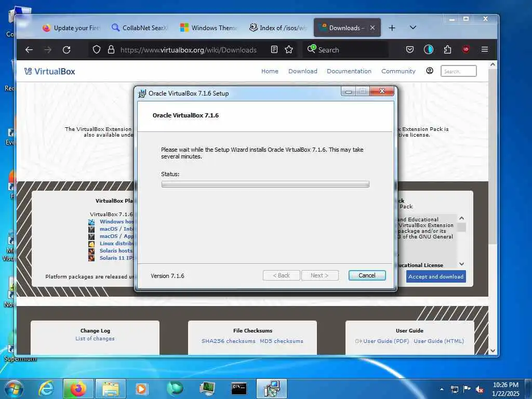This screenshot has height=399, width=532.
Task: Open the SHA256 checksums link
Action: tap(229, 341)
